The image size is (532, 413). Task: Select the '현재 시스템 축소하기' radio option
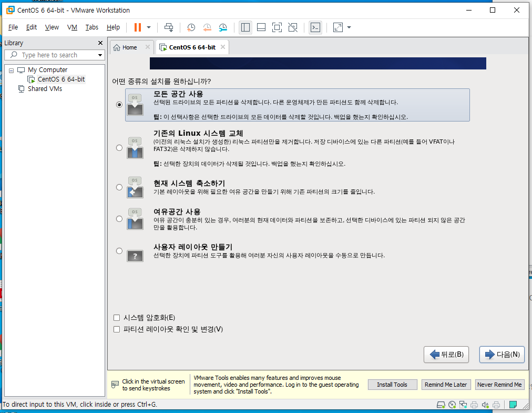click(119, 187)
